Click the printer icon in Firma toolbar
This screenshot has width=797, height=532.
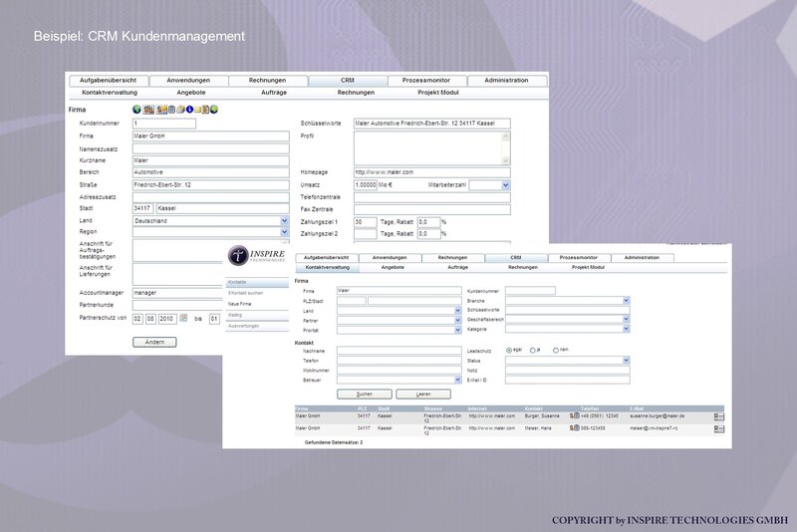180,110
